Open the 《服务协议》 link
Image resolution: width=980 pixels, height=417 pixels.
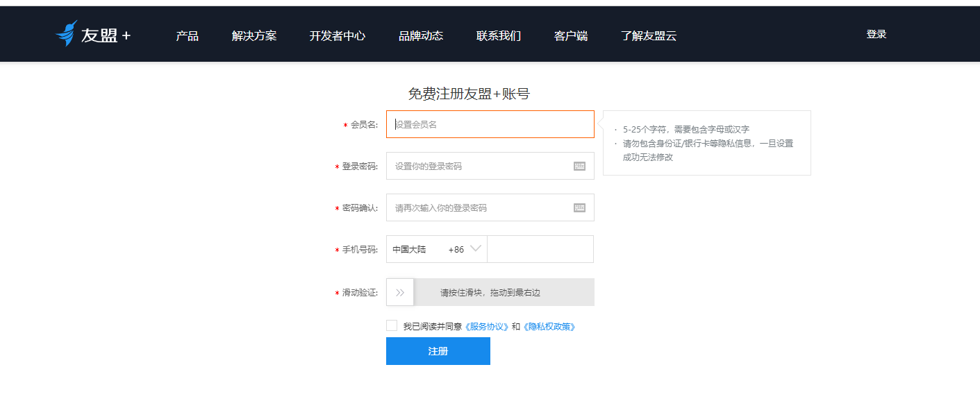point(487,326)
